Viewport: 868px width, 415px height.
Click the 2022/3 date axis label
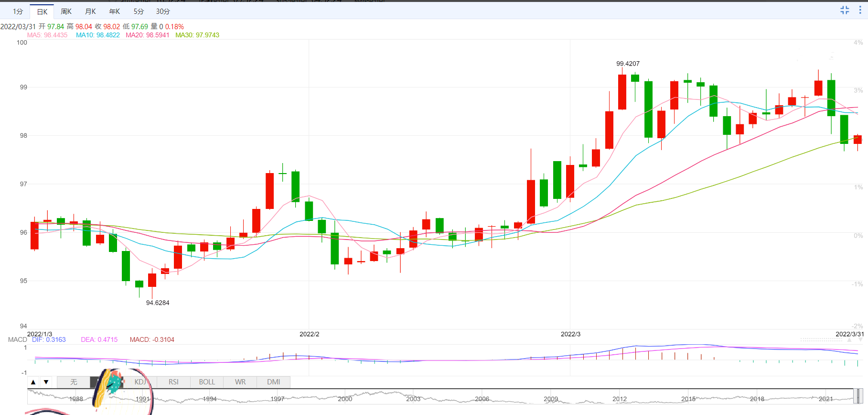pyautogui.click(x=570, y=334)
